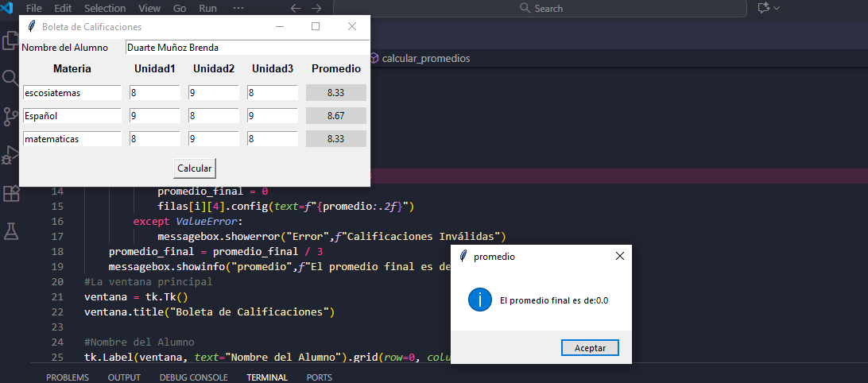
Task: Open the calcular_promedios breadcrumb symbol list
Action: pos(425,59)
